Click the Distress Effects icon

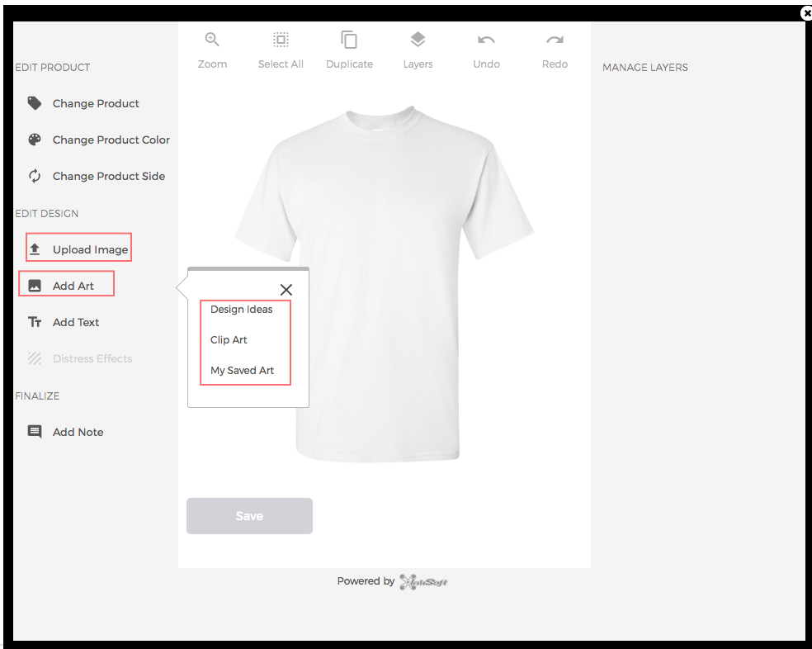[x=34, y=358]
